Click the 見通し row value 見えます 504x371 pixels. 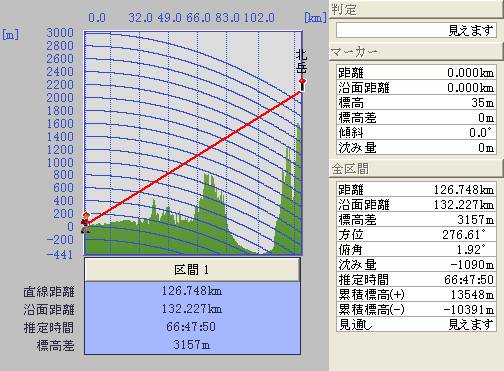(x=471, y=324)
